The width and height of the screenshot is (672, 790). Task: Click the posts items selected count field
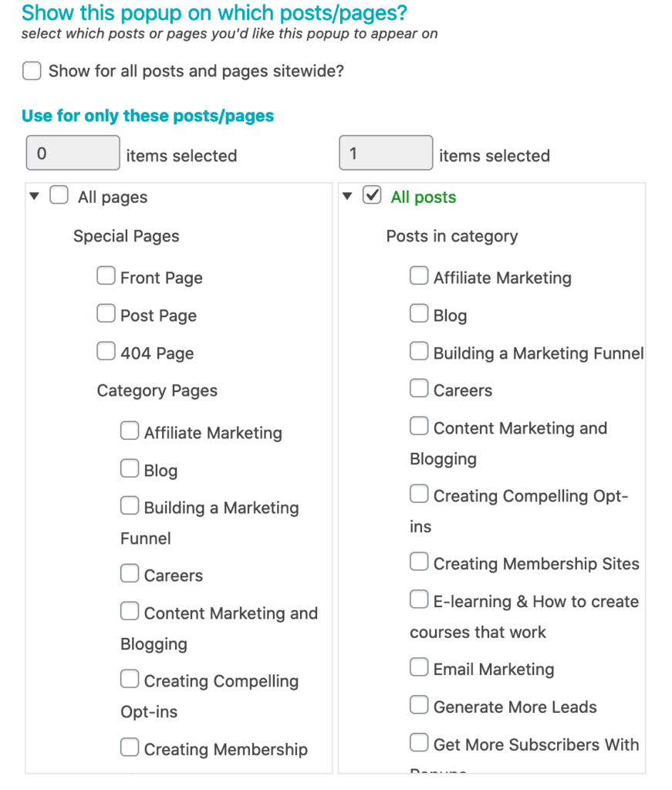point(386,153)
